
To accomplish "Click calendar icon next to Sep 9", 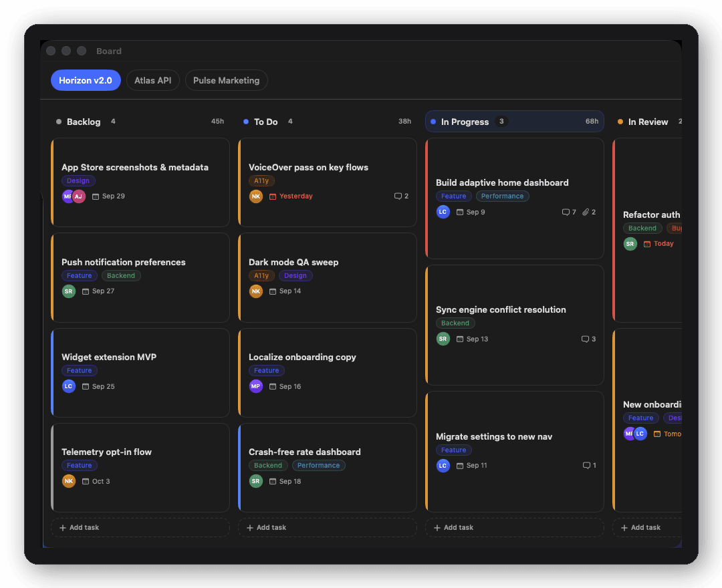I will click(x=460, y=212).
